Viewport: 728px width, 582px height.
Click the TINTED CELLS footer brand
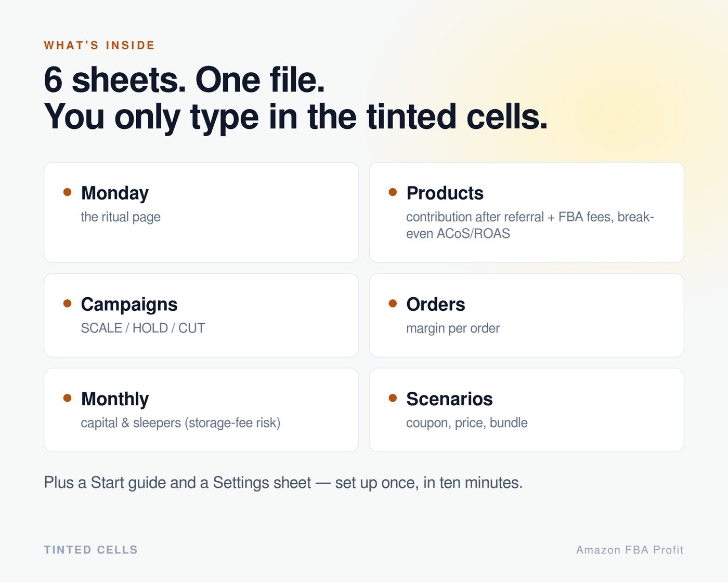(91, 550)
